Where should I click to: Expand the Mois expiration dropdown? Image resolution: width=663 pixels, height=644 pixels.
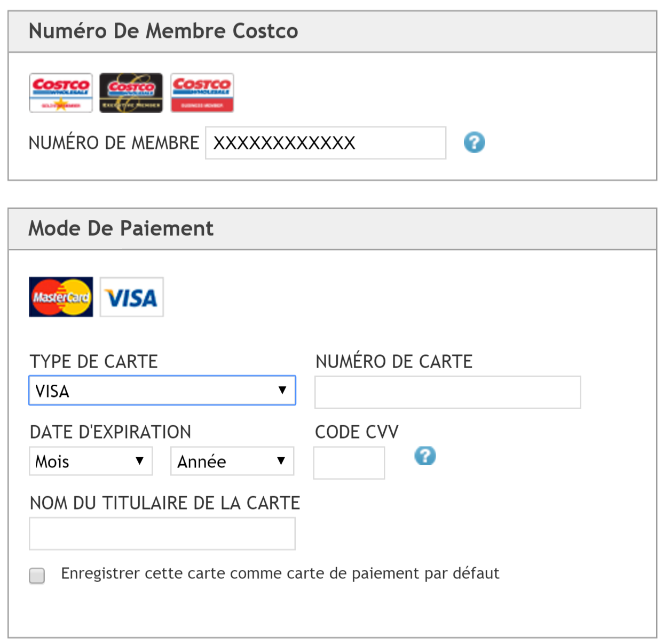pyautogui.click(x=91, y=461)
